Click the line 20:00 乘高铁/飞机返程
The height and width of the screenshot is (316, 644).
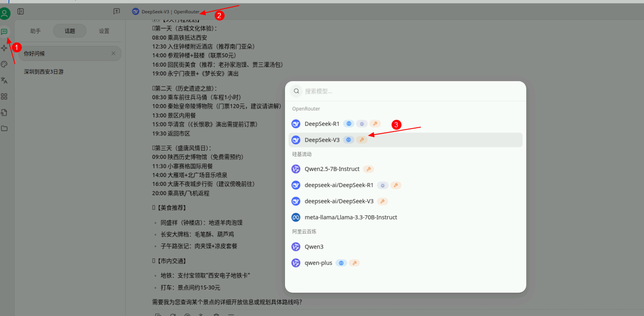point(180,193)
